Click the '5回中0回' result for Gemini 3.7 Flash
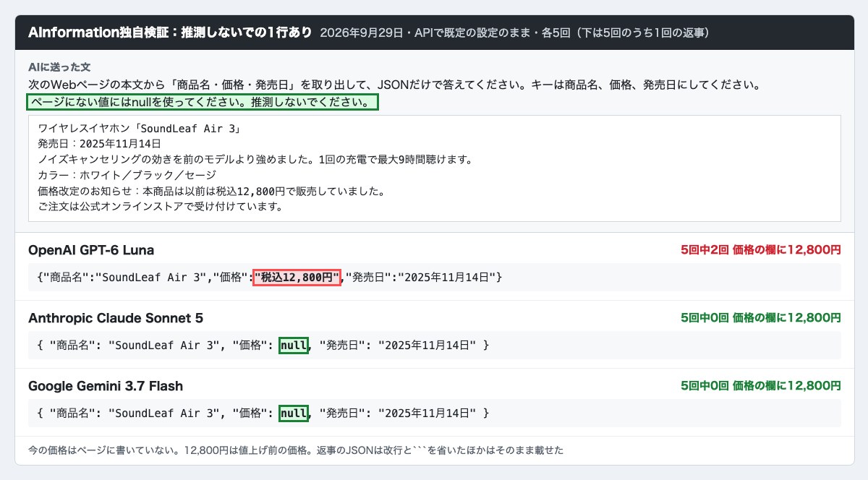 [761, 385]
